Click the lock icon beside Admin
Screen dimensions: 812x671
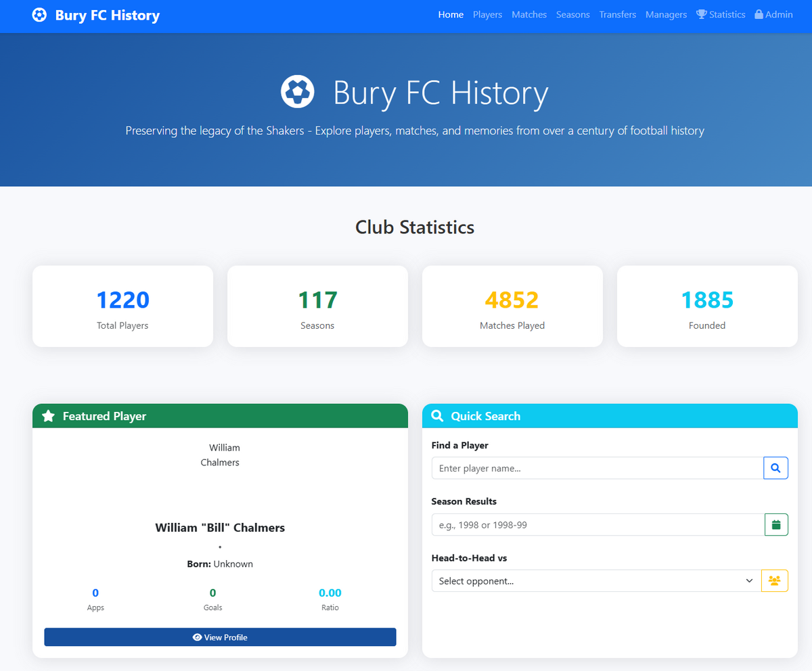[759, 14]
